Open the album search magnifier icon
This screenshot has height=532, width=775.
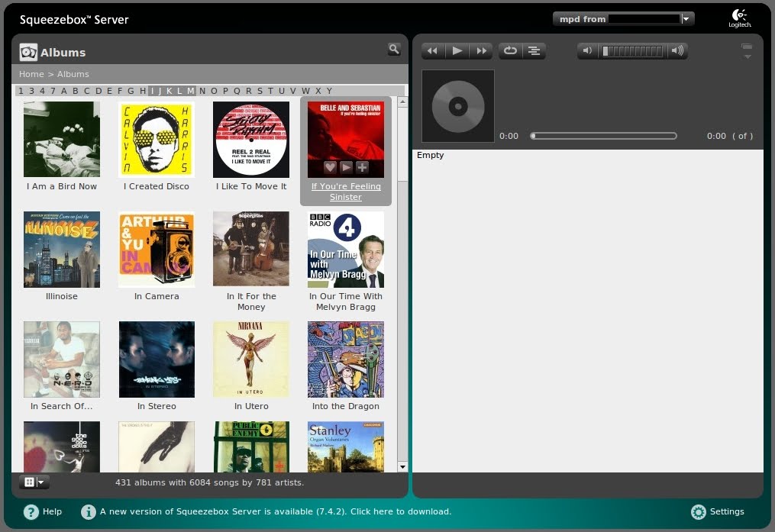point(394,49)
